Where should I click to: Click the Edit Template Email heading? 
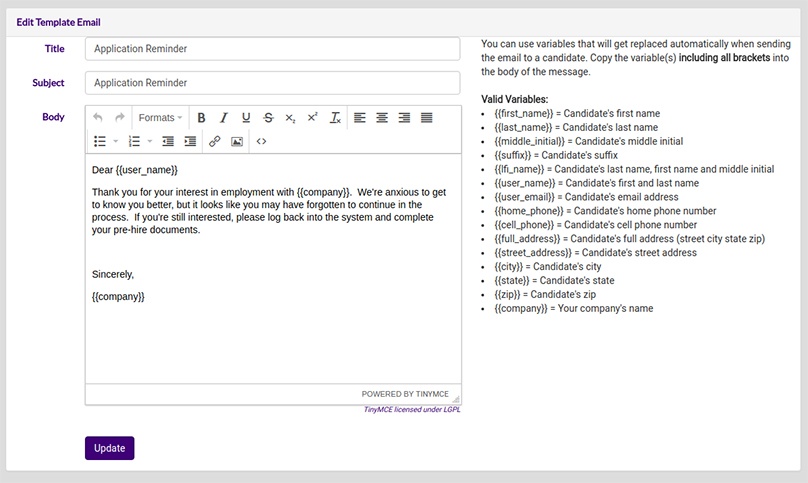[58, 22]
